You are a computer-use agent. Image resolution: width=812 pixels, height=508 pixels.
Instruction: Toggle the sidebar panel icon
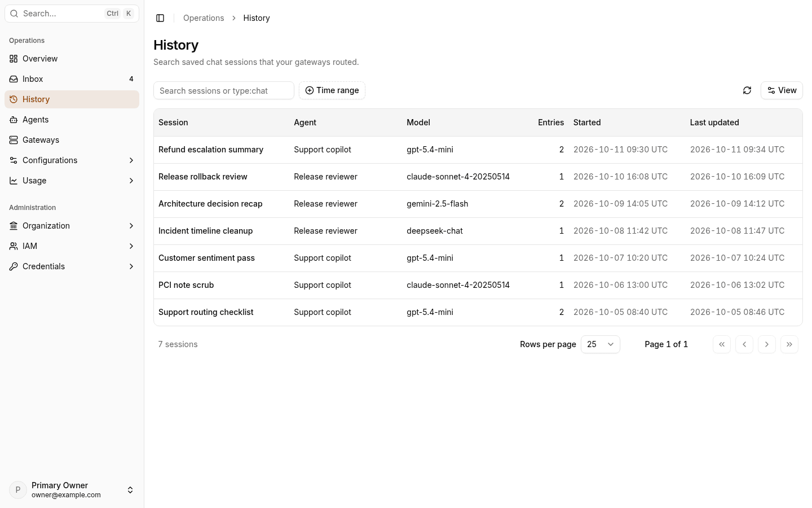160,18
